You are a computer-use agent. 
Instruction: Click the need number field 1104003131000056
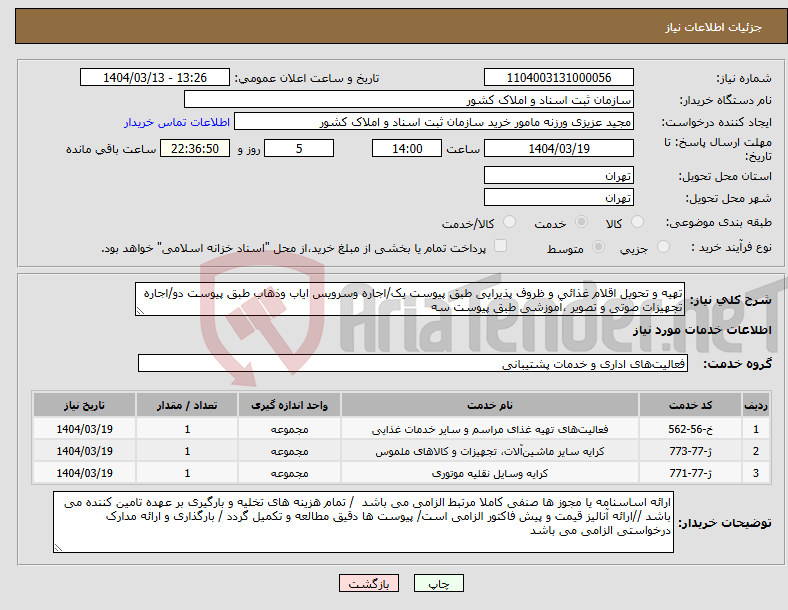pos(558,77)
